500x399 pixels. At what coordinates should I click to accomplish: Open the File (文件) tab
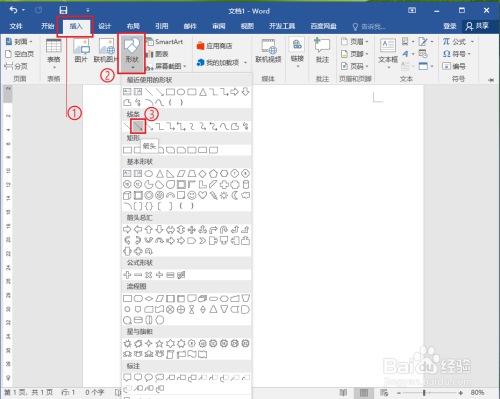(x=16, y=26)
